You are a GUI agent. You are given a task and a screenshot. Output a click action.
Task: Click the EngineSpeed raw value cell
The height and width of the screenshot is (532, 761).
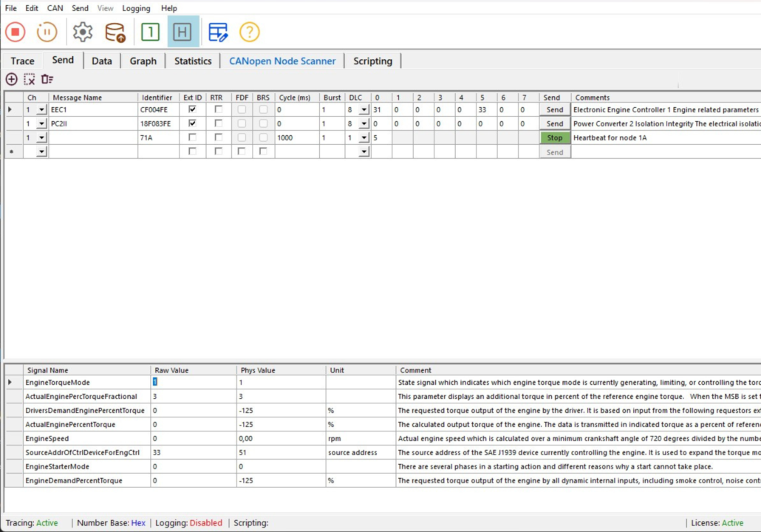[192, 438]
